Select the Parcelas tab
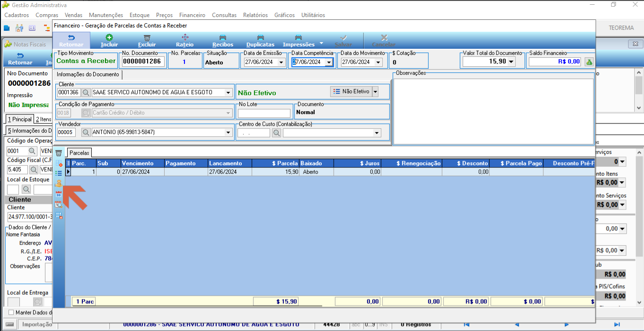This screenshot has width=644, height=331. 79,152
